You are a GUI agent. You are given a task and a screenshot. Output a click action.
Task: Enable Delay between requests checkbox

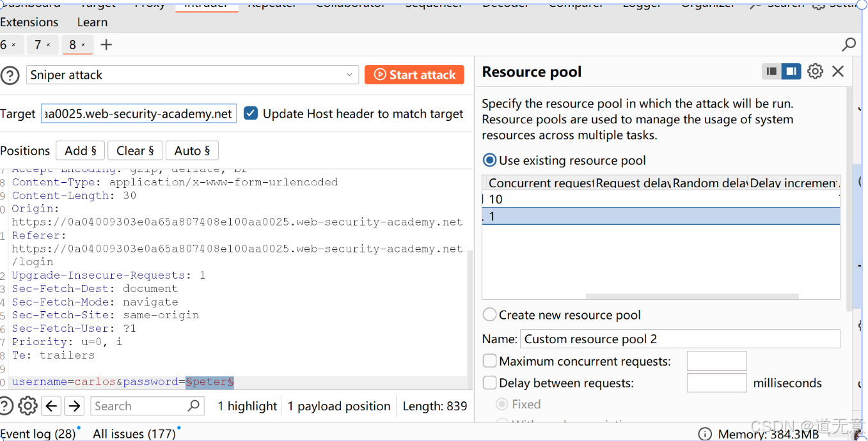489,383
